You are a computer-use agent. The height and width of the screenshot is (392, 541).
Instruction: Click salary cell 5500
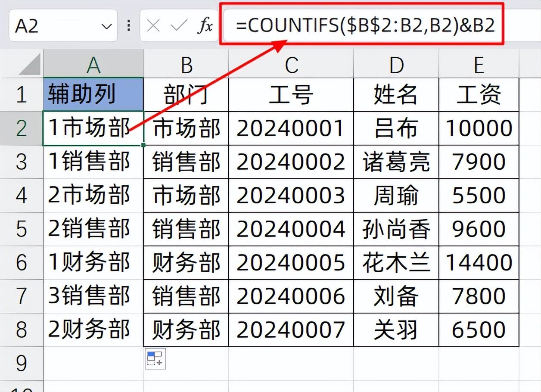479,195
